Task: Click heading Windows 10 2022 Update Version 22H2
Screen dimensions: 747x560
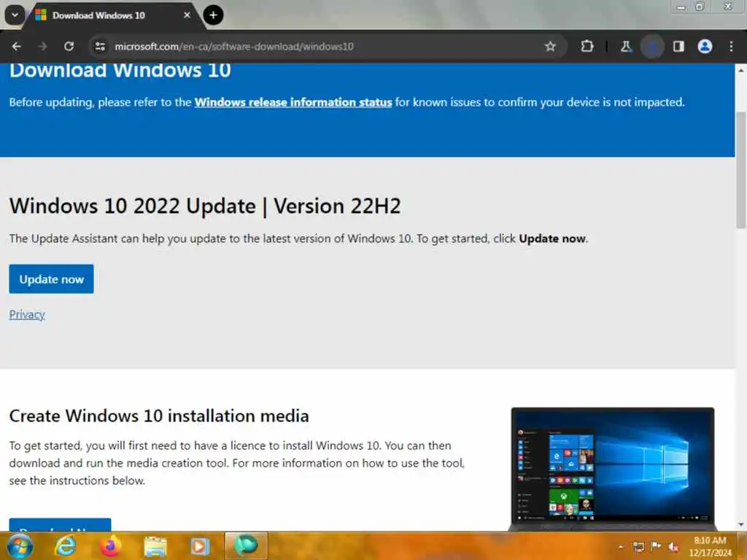Action: 205,206
